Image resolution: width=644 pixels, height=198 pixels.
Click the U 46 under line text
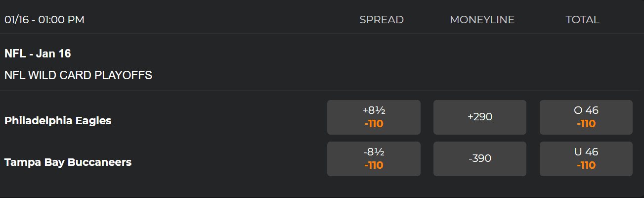586,152
